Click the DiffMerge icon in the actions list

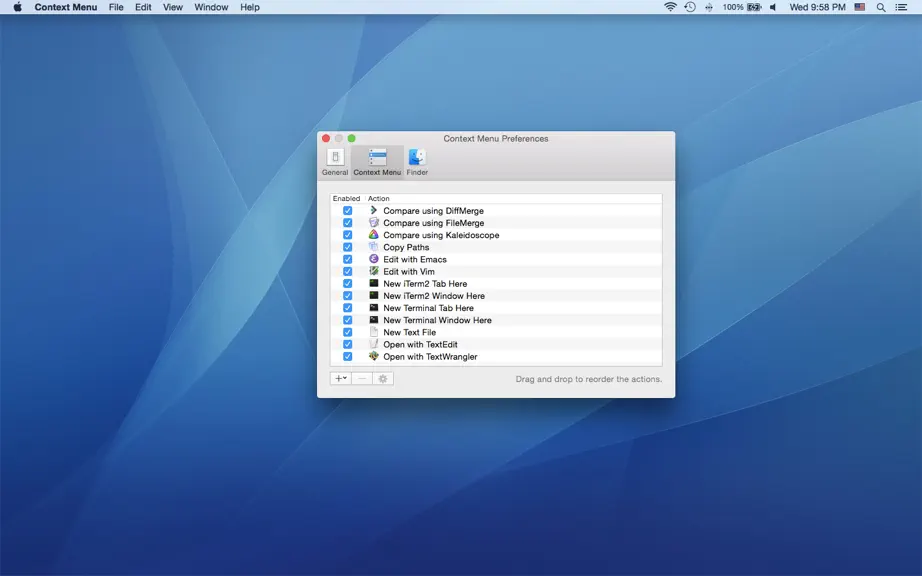click(373, 210)
